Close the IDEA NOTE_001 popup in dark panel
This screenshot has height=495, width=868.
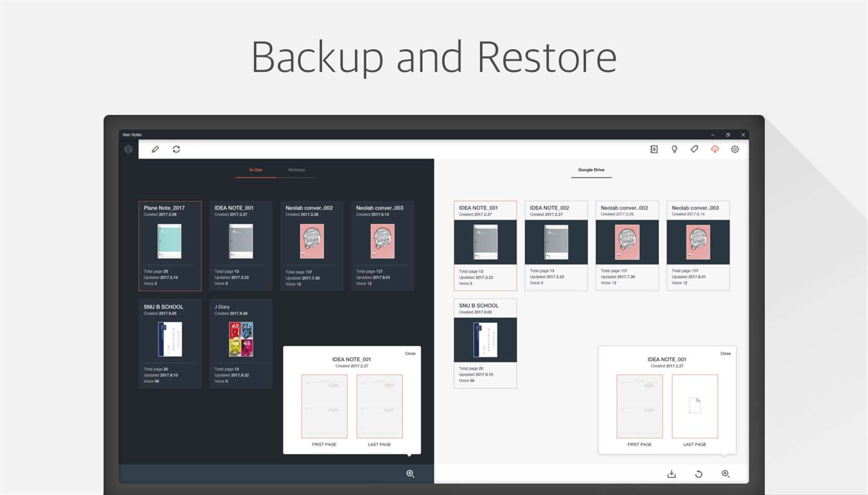click(410, 353)
